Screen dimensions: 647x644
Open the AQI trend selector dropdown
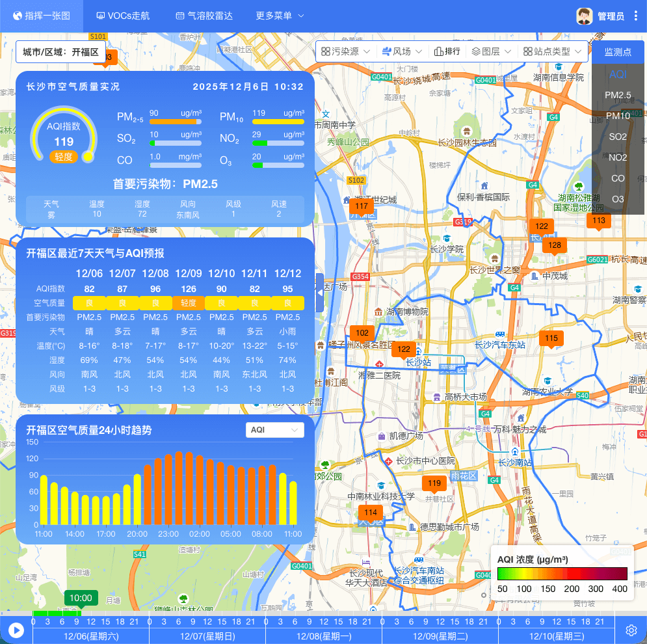[275, 430]
